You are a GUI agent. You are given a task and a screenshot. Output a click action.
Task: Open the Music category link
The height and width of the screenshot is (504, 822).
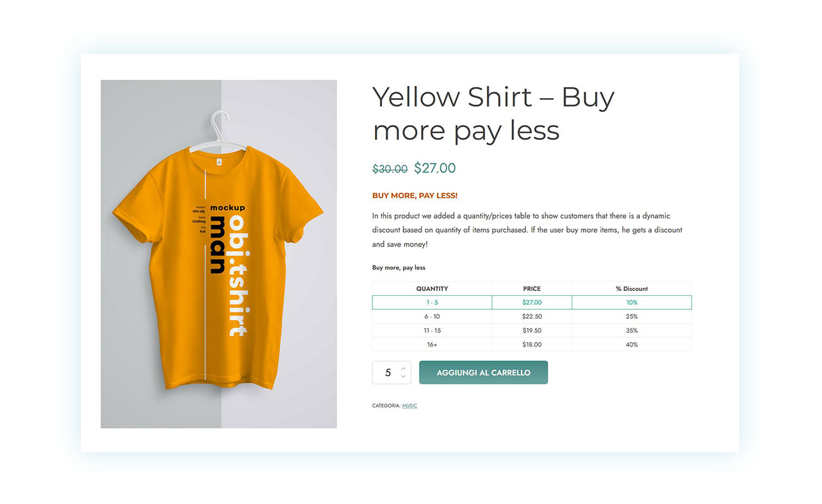pos(410,405)
